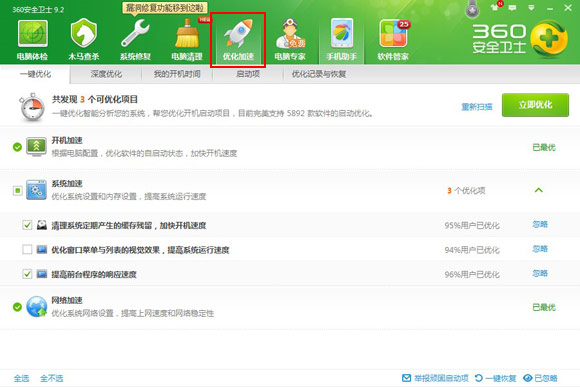Open the 木马查杀 shield icon

[x=84, y=34]
